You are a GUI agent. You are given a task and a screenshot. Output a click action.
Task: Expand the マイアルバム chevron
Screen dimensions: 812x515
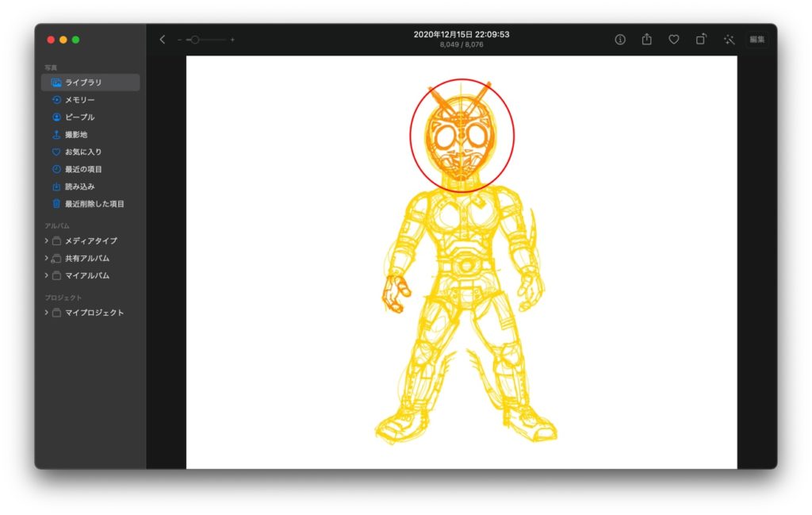[46, 275]
